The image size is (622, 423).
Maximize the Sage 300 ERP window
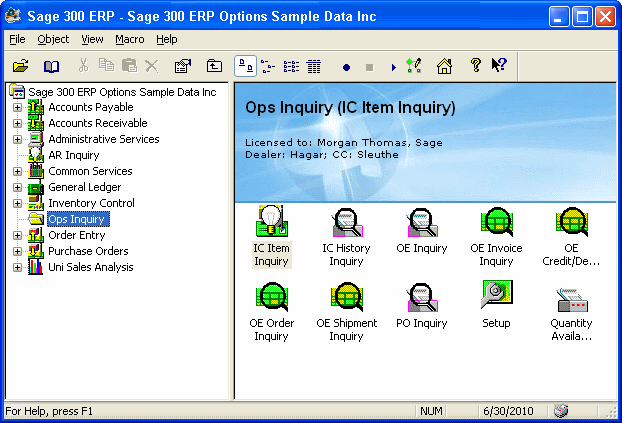tap(582, 17)
